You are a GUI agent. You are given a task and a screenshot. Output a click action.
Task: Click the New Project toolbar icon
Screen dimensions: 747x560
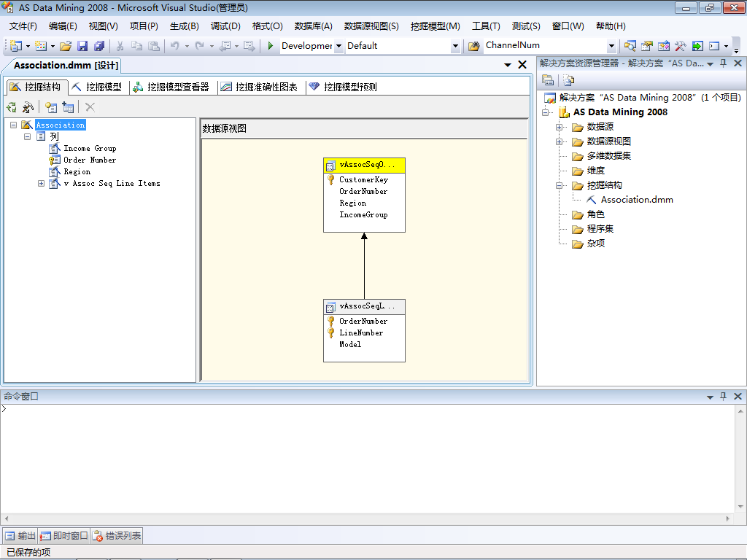click(16, 46)
